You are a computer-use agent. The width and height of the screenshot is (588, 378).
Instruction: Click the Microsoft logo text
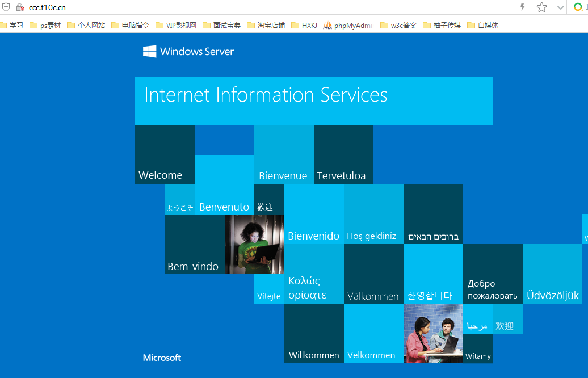pyautogui.click(x=162, y=358)
